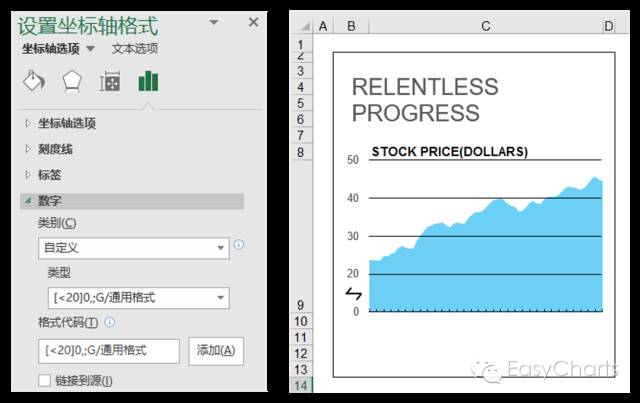Open the 坐标轴选项 tab dropdown
The image size is (640, 403).
(90, 48)
